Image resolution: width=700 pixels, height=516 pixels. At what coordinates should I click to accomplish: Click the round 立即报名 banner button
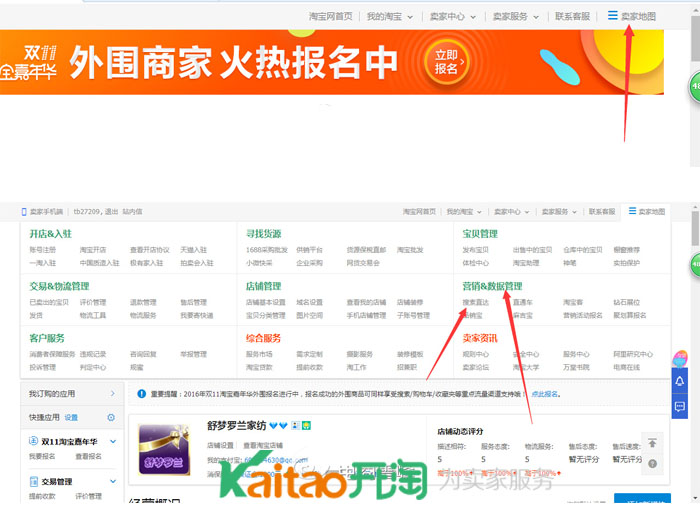446,62
